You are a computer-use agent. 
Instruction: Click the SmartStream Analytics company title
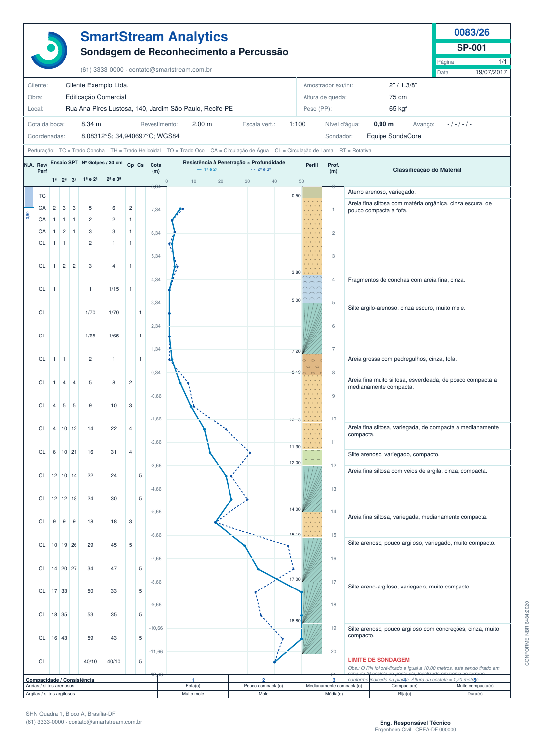coord(154,37)
